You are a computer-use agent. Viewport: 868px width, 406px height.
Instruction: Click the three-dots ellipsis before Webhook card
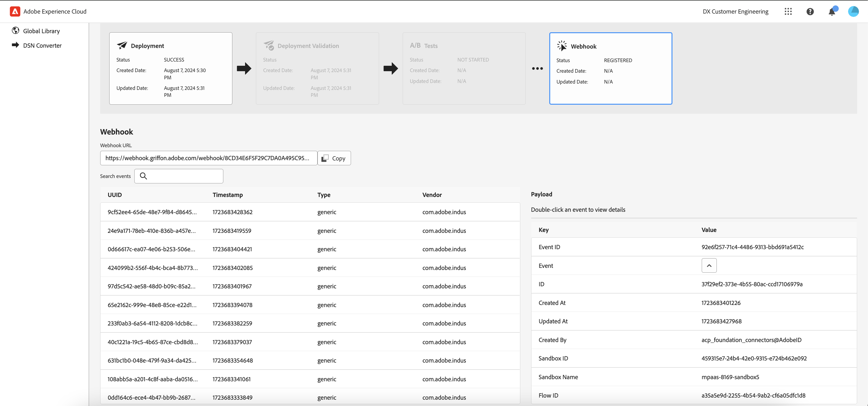[538, 68]
